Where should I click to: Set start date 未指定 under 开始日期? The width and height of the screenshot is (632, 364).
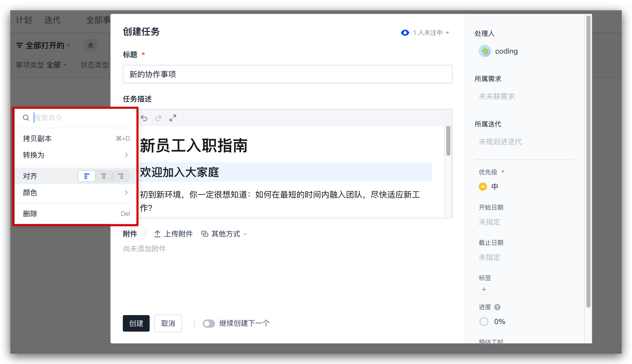[x=489, y=222]
